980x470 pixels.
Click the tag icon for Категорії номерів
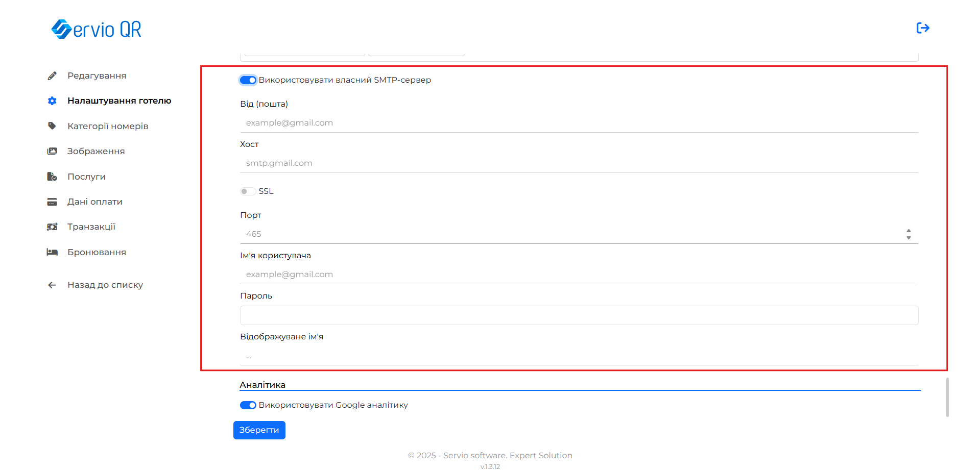[52, 126]
